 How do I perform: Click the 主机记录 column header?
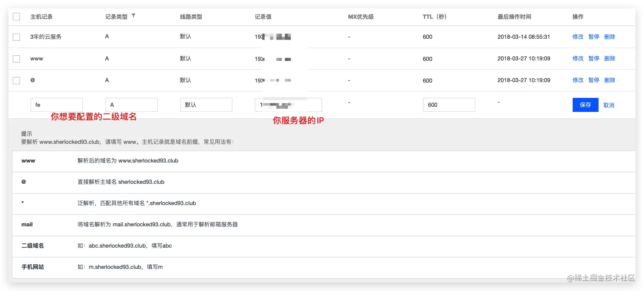(42, 17)
